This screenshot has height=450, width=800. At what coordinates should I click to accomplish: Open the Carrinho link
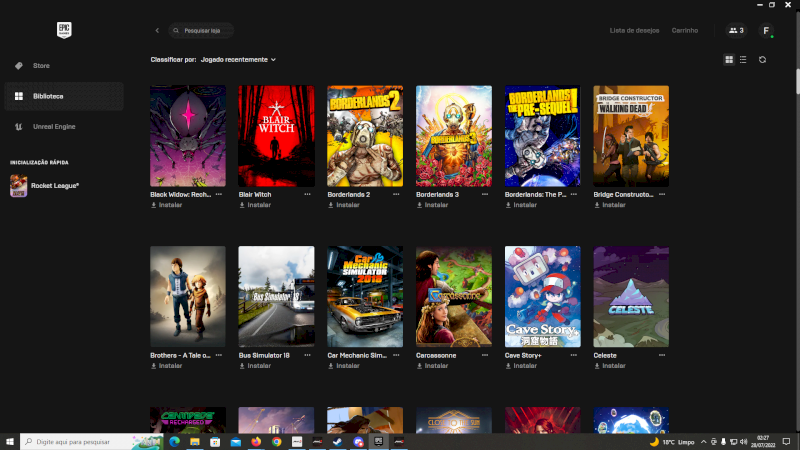[685, 31]
